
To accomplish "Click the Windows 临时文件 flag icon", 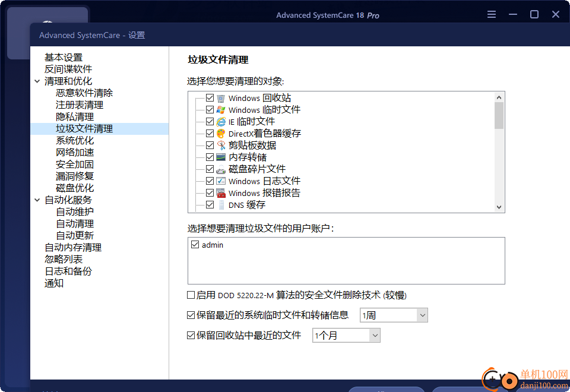I will pyautogui.click(x=221, y=110).
